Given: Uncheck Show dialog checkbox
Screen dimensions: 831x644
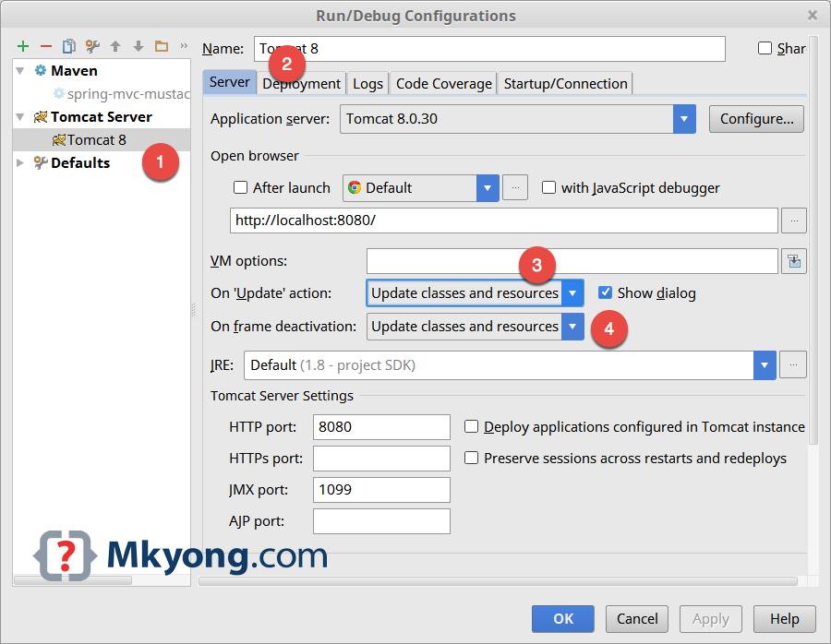Looking at the screenshot, I should click(605, 292).
